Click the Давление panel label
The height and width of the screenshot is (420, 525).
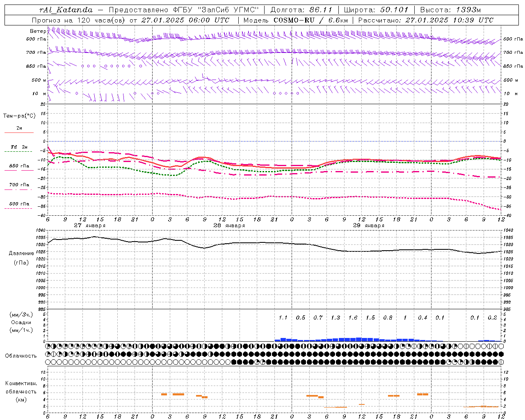[x=21, y=253]
